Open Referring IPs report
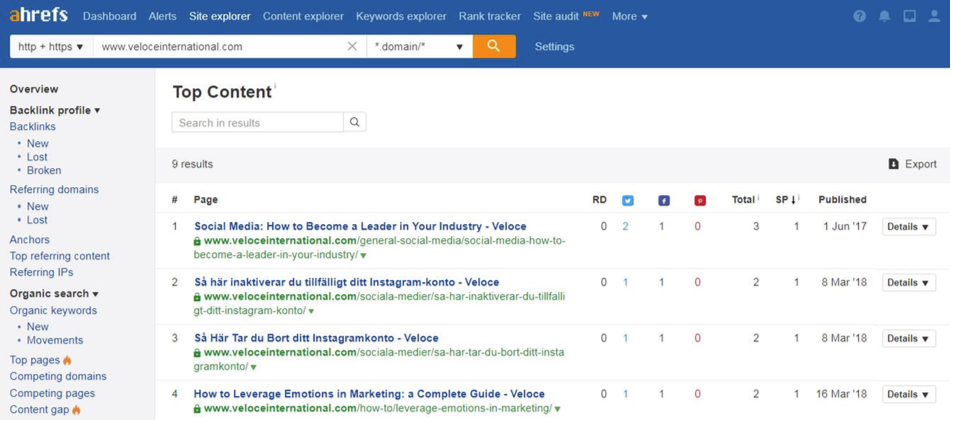The height and width of the screenshot is (422, 953). [41, 272]
